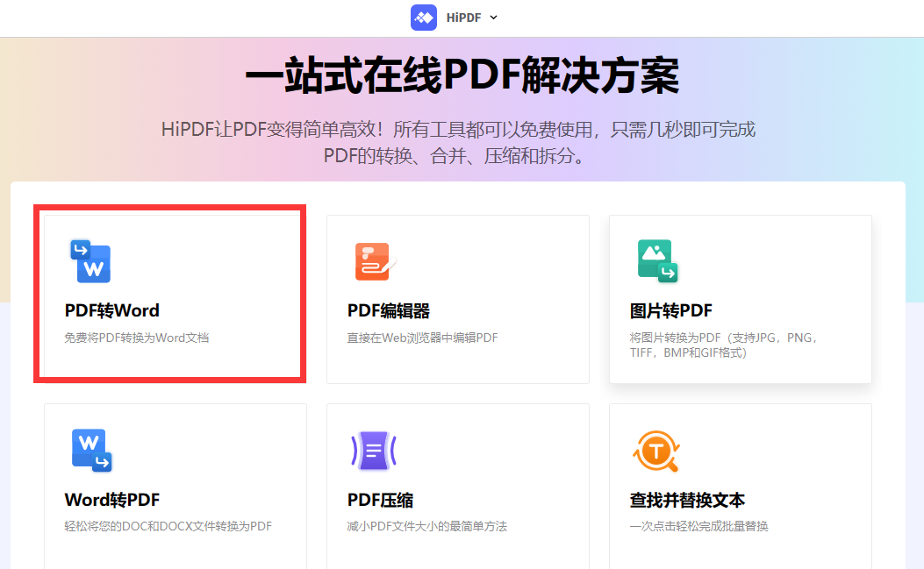Screen dimensions: 924x569
Task: Click the HiPDF diamond logo at top
Action: (424, 18)
